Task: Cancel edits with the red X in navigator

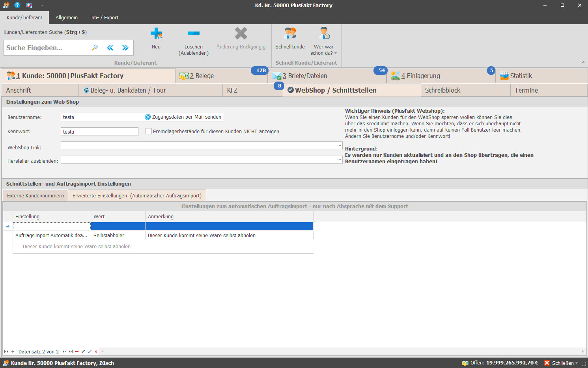Action: (96, 351)
